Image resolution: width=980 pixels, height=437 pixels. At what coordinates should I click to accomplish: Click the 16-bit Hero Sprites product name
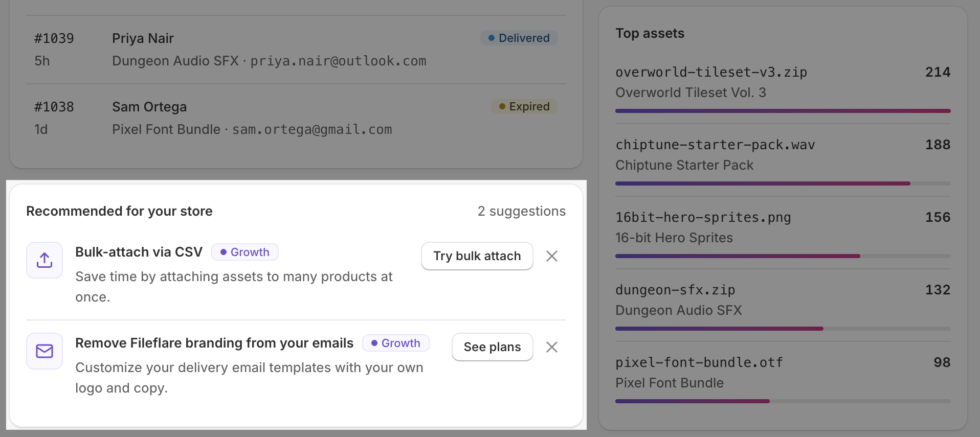pyautogui.click(x=674, y=238)
